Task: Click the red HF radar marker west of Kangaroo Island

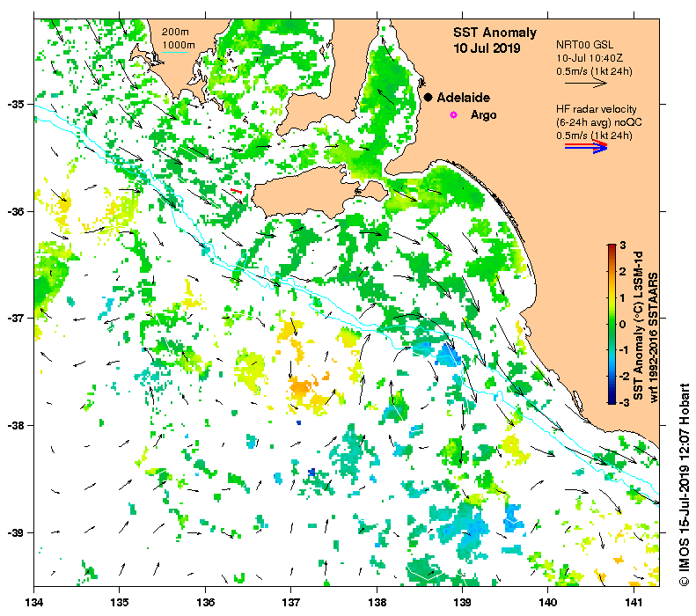Action: (x=236, y=191)
